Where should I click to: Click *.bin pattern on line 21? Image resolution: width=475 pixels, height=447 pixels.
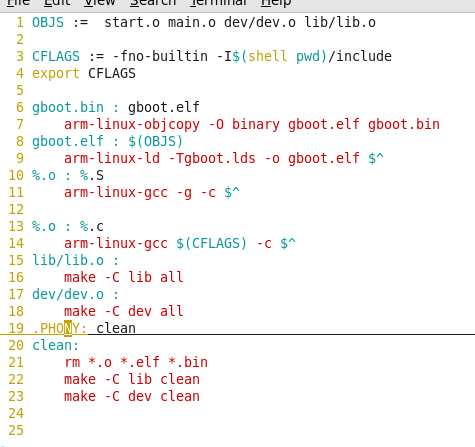[188, 362]
